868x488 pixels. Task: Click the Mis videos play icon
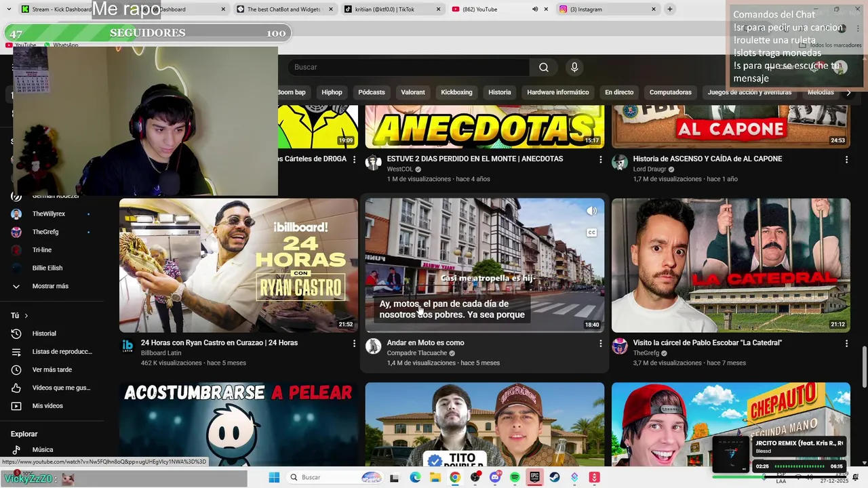click(x=16, y=406)
